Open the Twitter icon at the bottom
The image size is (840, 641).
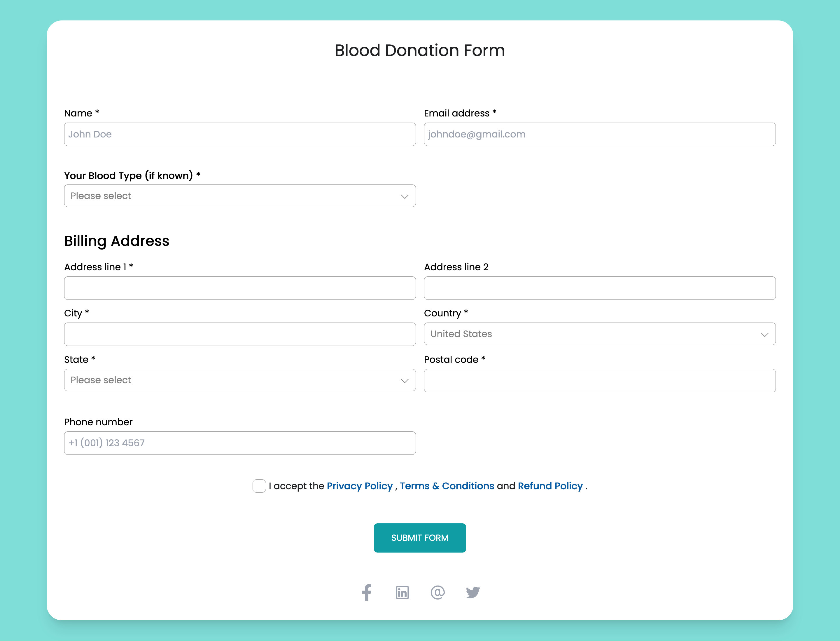click(x=473, y=593)
